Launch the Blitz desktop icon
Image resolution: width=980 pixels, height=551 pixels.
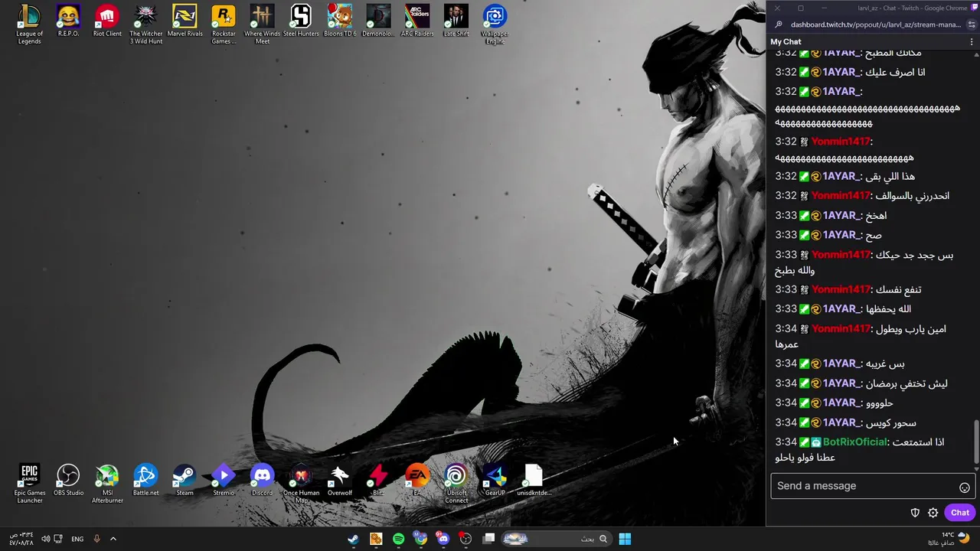pos(378,481)
